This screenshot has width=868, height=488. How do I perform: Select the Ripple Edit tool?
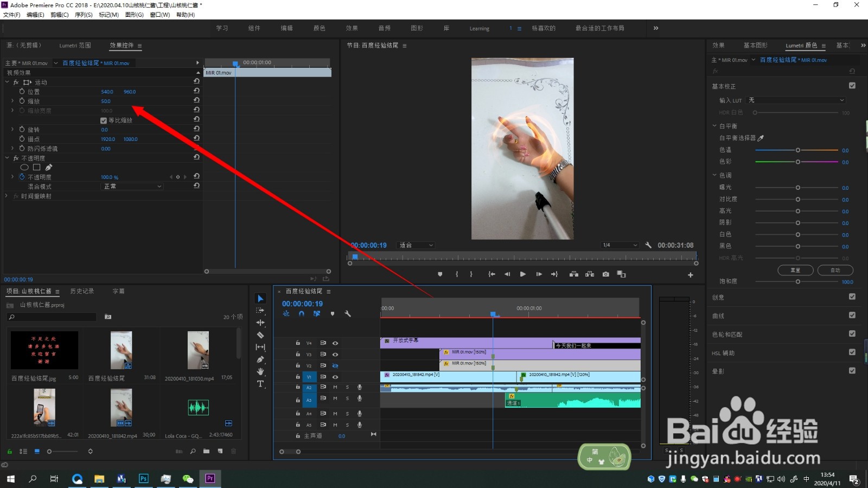(260, 323)
